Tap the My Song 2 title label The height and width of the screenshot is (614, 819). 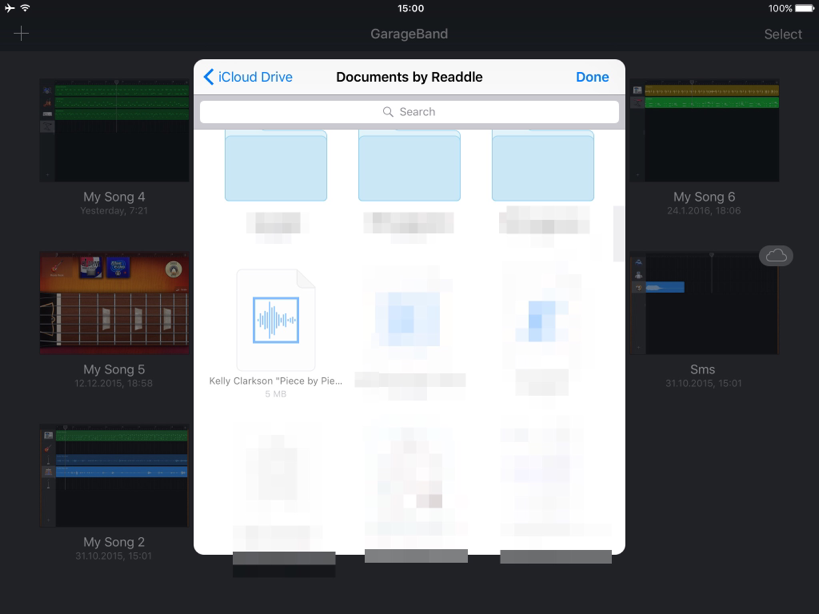pos(114,542)
